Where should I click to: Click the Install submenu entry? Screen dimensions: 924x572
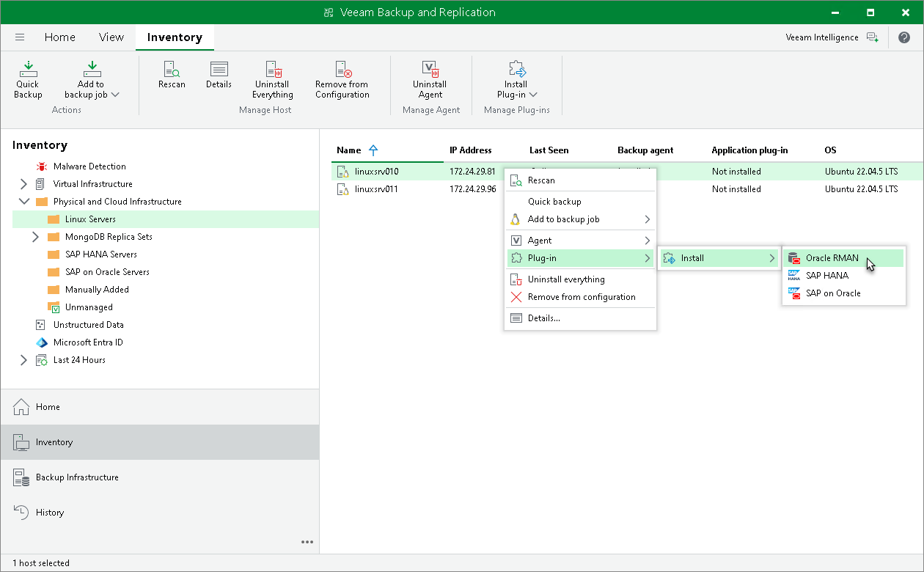click(x=719, y=258)
